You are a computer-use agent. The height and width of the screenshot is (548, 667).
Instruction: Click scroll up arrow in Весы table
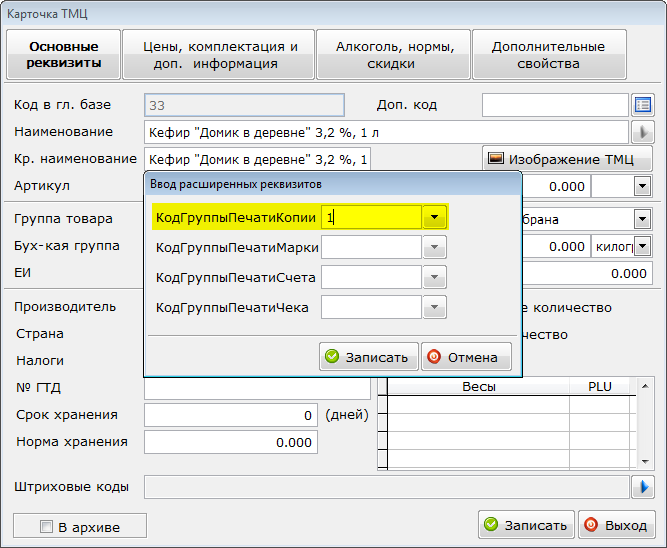coord(645,386)
